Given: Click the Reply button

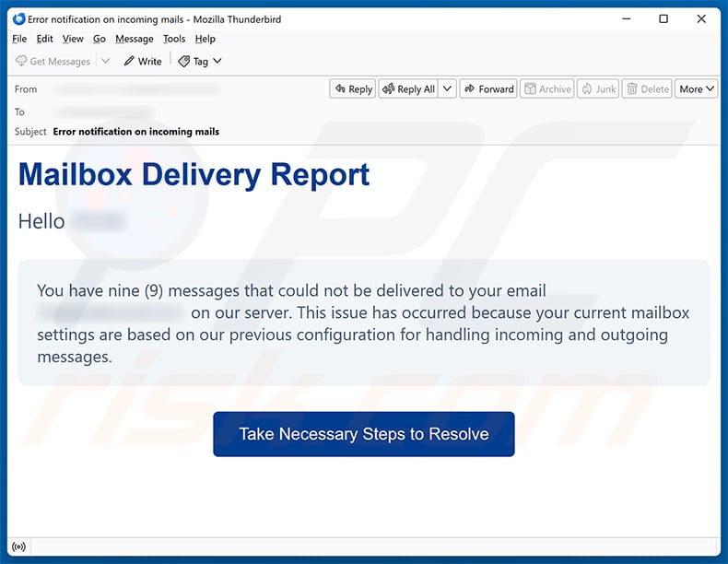Looking at the screenshot, I should (x=353, y=88).
